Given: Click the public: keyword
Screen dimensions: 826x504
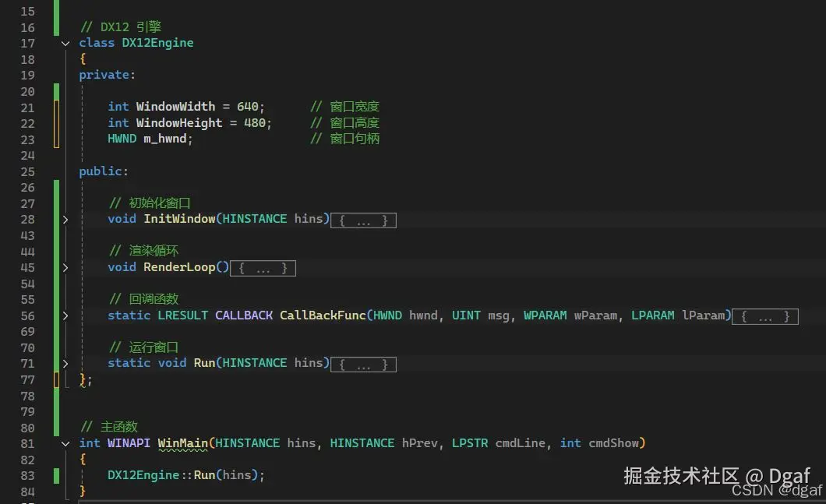Looking at the screenshot, I should coord(103,171).
